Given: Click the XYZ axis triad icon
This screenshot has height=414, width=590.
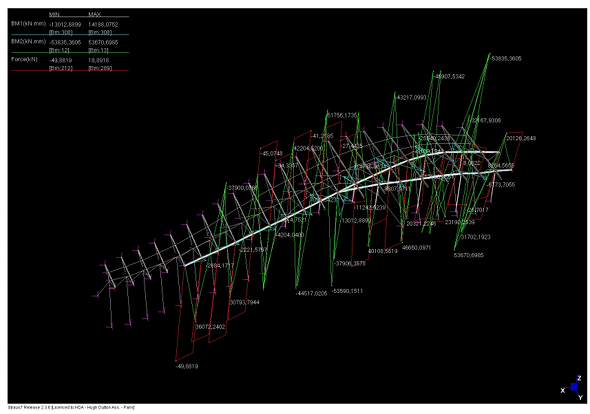Looking at the screenshot, I should click(x=573, y=387).
